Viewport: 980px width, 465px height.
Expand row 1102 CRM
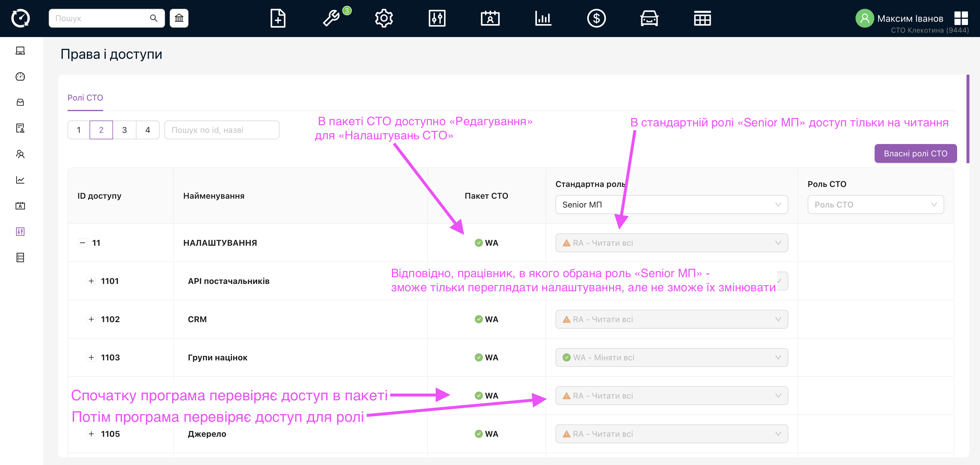point(91,319)
